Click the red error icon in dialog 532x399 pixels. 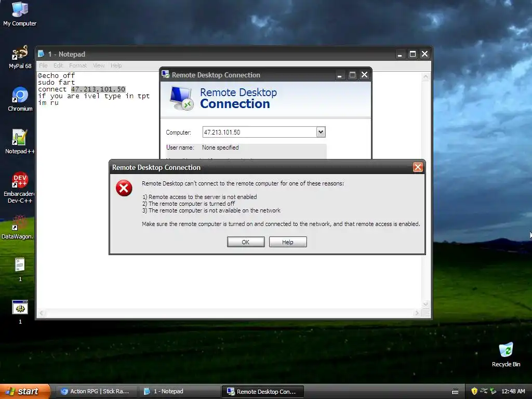(124, 188)
